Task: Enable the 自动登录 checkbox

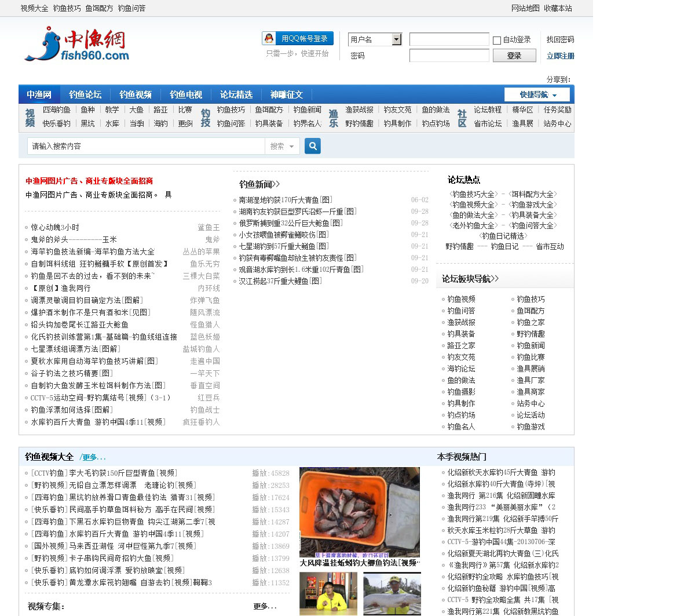Action: [497, 41]
